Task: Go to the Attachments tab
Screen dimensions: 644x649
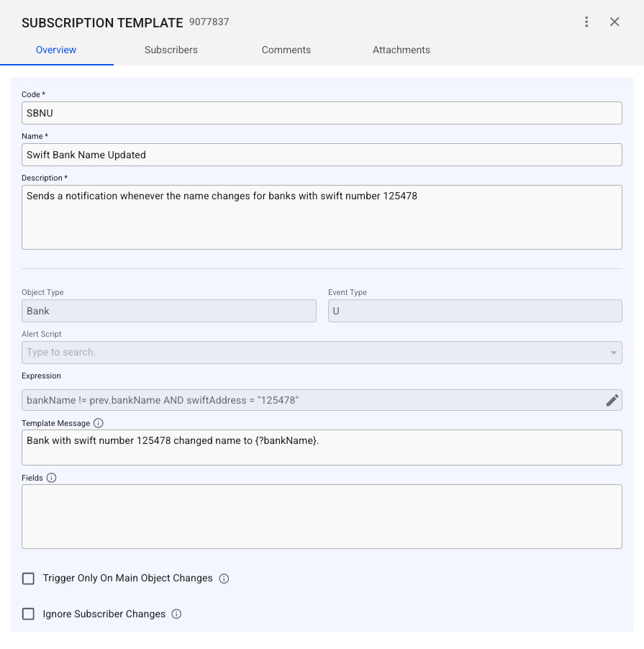Action: click(x=402, y=50)
